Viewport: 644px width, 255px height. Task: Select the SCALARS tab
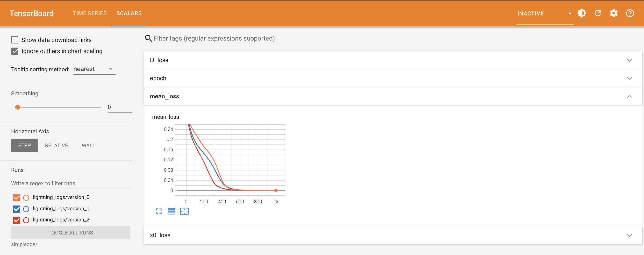click(x=129, y=13)
